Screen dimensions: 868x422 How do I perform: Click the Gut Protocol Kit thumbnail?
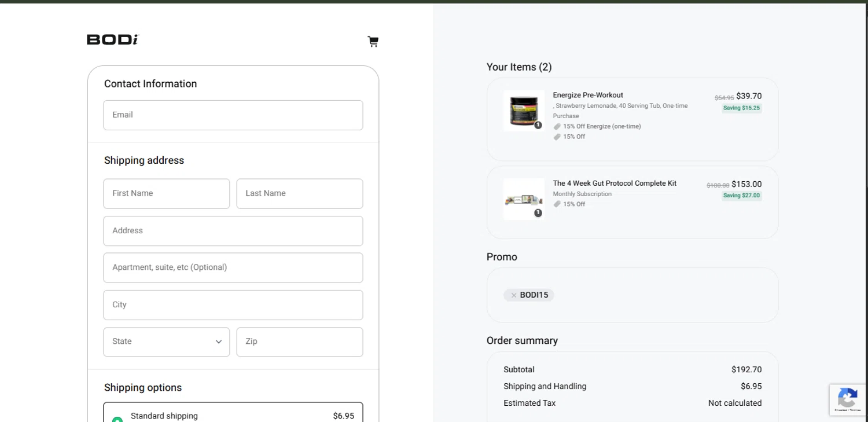click(x=524, y=199)
